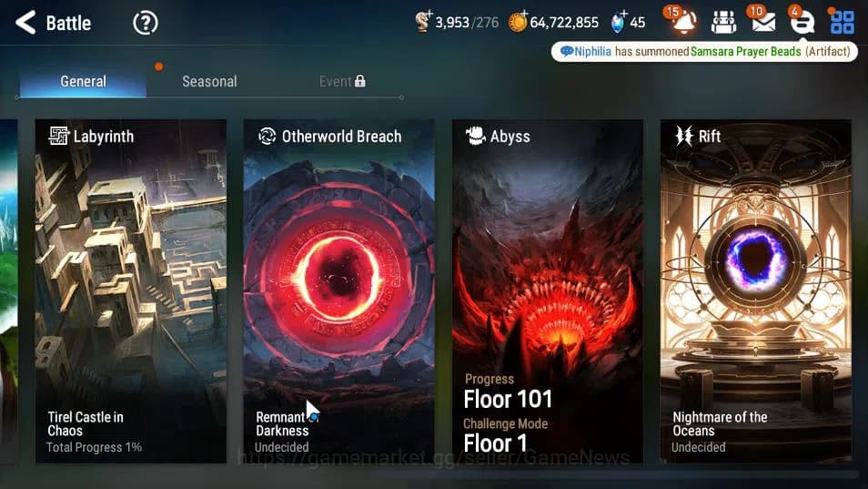Open the main menu grid icon
Screen dimensions: 868x489
coord(842,22)
